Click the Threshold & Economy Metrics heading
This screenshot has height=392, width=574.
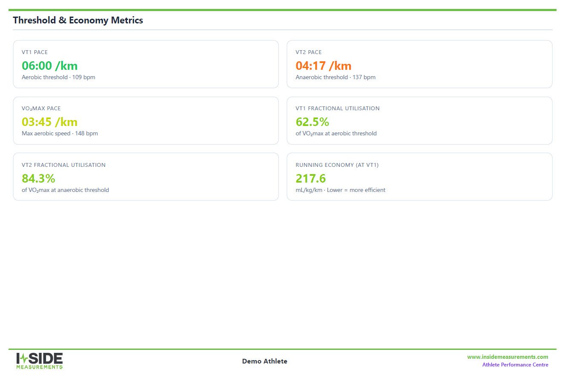click(x=78, y=20)
